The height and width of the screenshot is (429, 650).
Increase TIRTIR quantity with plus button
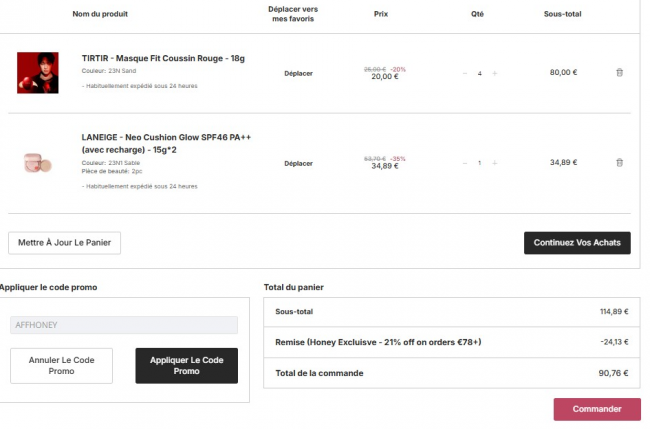tap(495, 73)
